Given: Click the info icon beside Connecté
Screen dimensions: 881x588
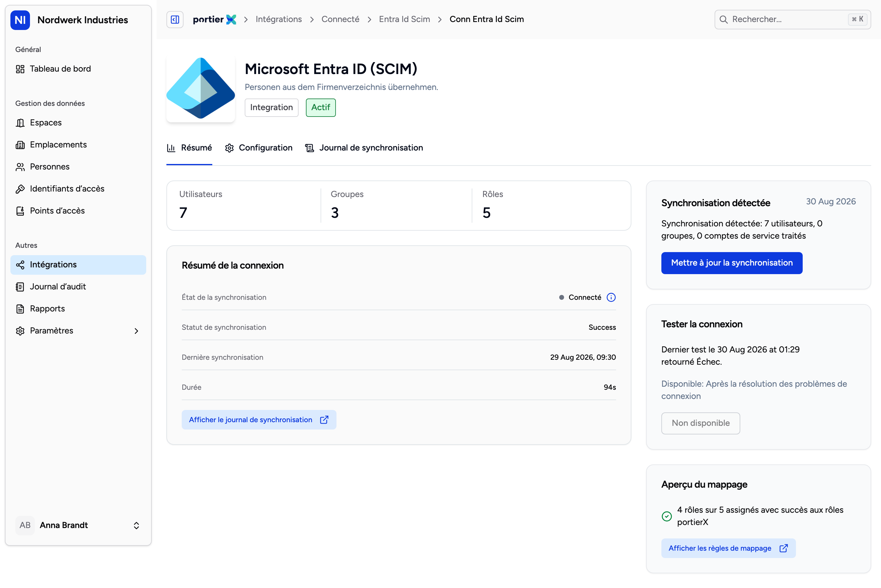Looking at the screenshot, I should point(611,297).
